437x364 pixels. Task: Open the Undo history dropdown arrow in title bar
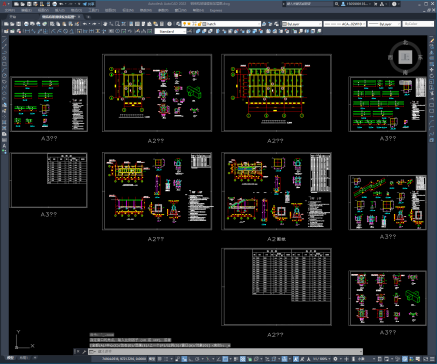(x=66, y=4)
